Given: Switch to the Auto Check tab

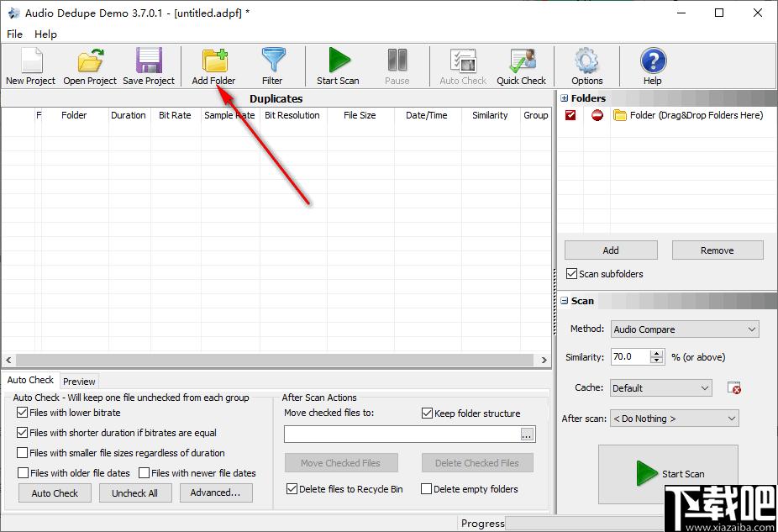Looking at the screenshot, I should pyautogui.click(x=30, y=380).
